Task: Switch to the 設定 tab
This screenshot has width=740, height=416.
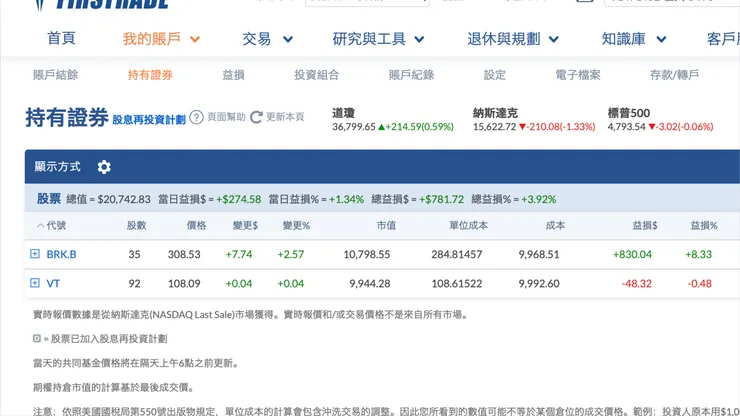Action: pos(495,75)
